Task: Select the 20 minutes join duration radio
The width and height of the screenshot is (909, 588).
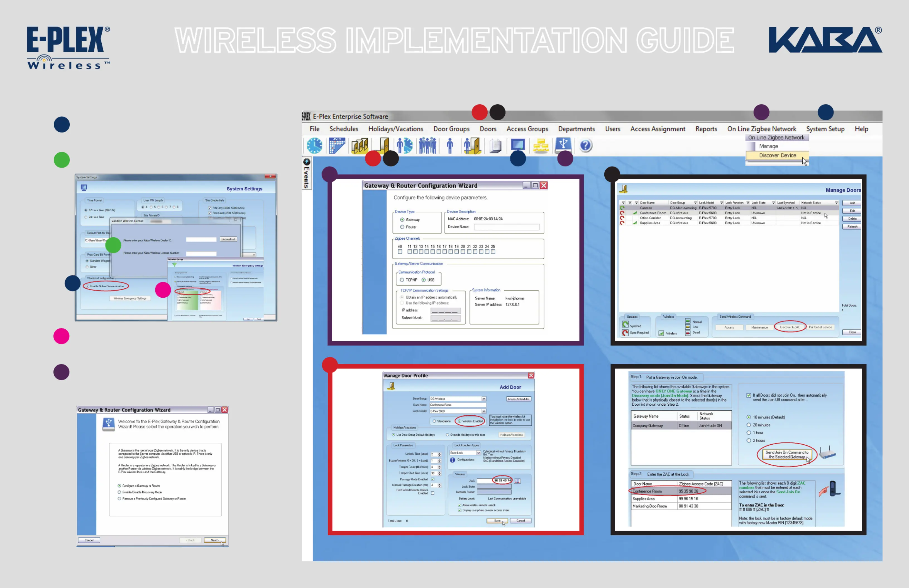Action: pos(749,425)
